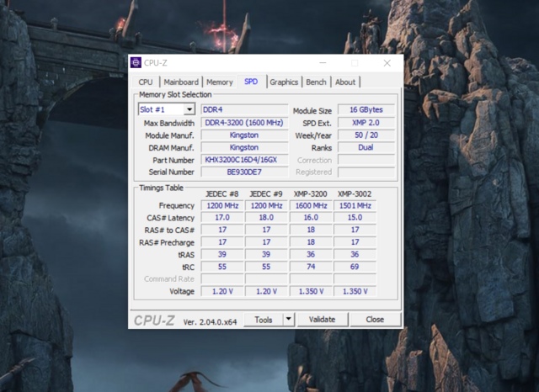Go to the Memory tab
Image resolution: width=539 pixels, height=392 pixels.
click(219, 82)
